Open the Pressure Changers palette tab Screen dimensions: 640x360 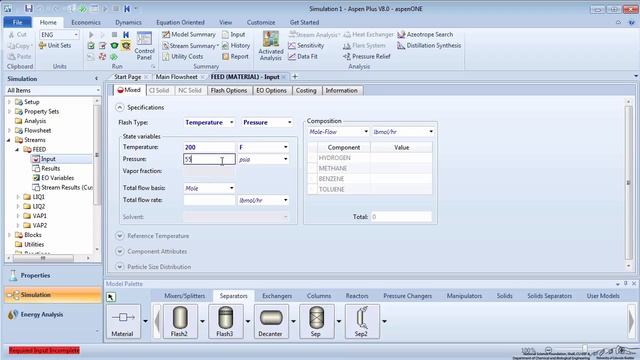pyautogui.click(x=407, y=296)
